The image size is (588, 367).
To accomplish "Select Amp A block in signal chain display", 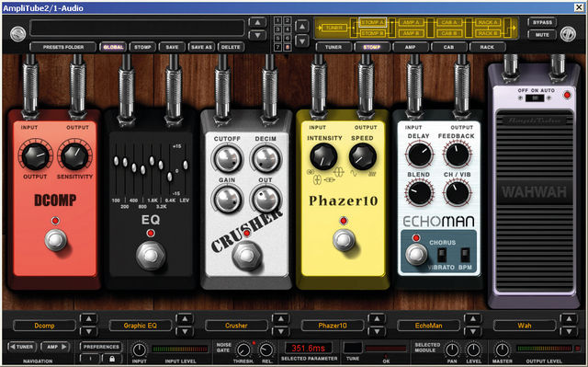I will tap(411, 23).
